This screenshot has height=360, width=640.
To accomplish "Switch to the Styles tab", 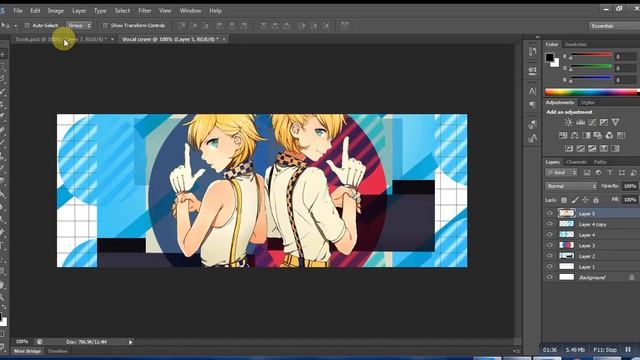I will click(x=587, y=102).
